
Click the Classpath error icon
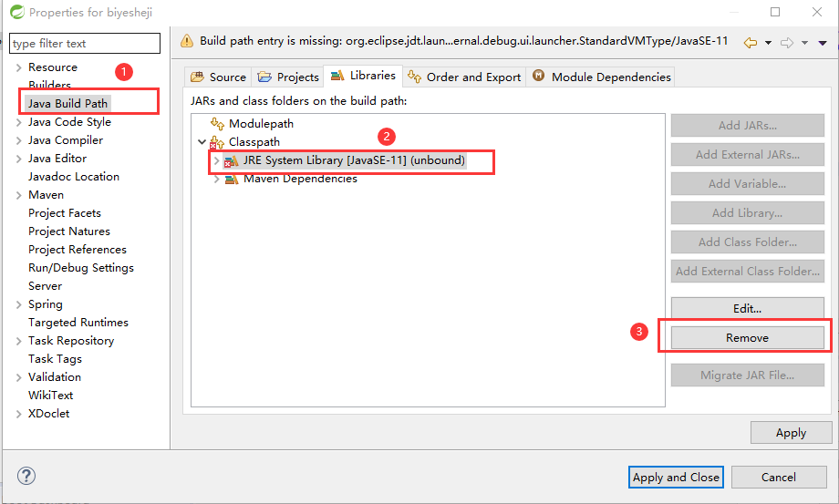pyautogui.click(x=216, y=142)
